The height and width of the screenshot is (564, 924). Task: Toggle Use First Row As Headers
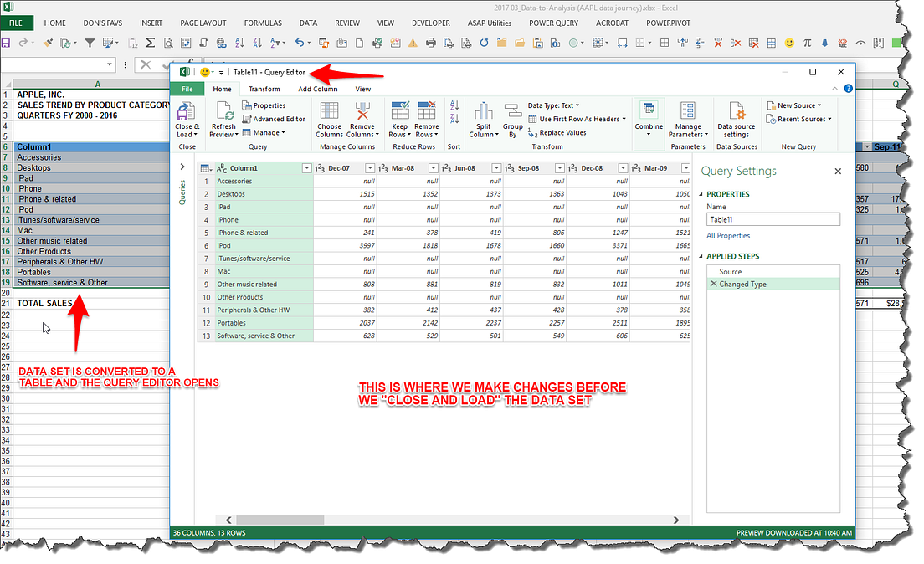coord(577,119)
